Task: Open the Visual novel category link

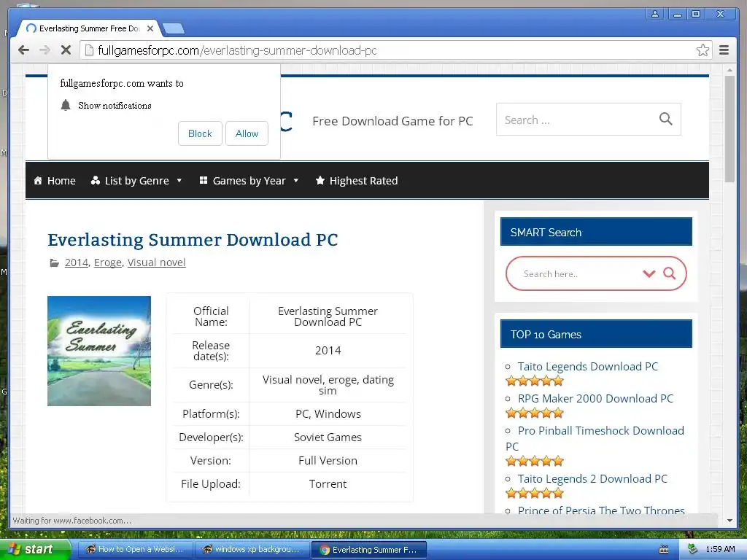Action: point(156,262)
